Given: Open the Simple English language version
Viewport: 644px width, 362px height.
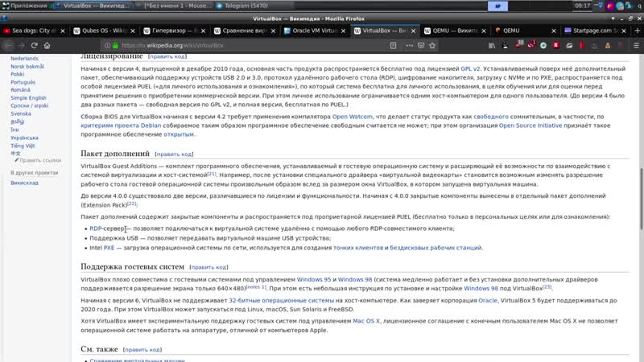Looking at the screenshot, I should [x=28, y=97].
